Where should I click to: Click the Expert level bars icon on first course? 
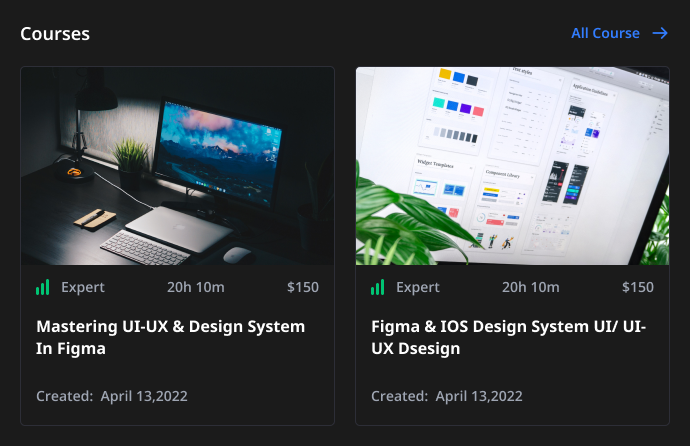click(43, 287)
